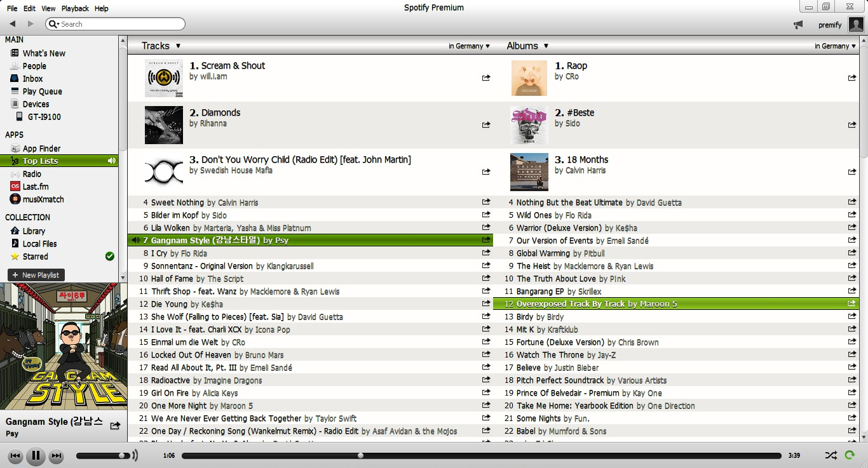
Task: Share the now playing Gangnam Style track
Action: (115, 425)
